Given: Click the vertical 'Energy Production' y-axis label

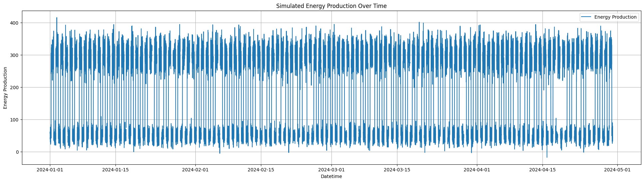Looking at the screenshot, I should point(5,88).
